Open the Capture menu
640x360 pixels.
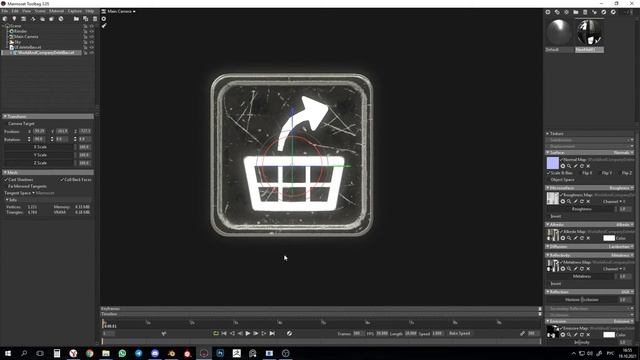[74, 11]
